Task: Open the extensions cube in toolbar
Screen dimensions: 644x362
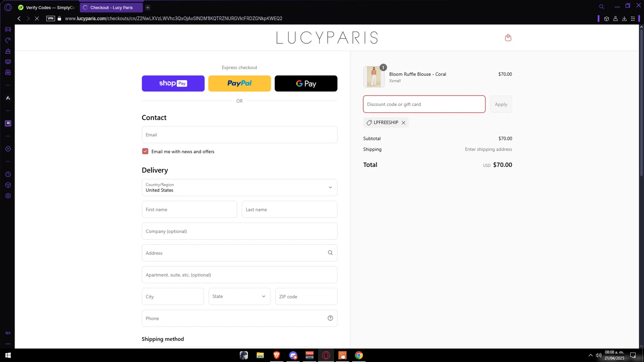Action: pos(606,18)
